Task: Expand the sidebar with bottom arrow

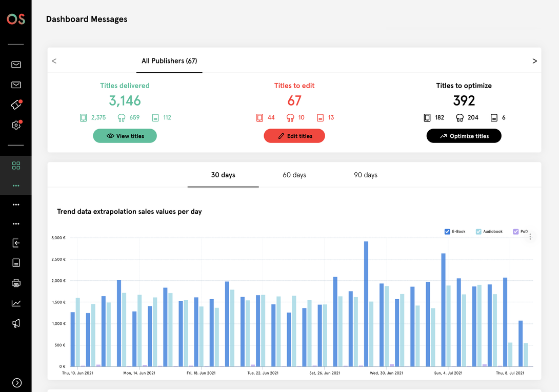Action: 16,382
